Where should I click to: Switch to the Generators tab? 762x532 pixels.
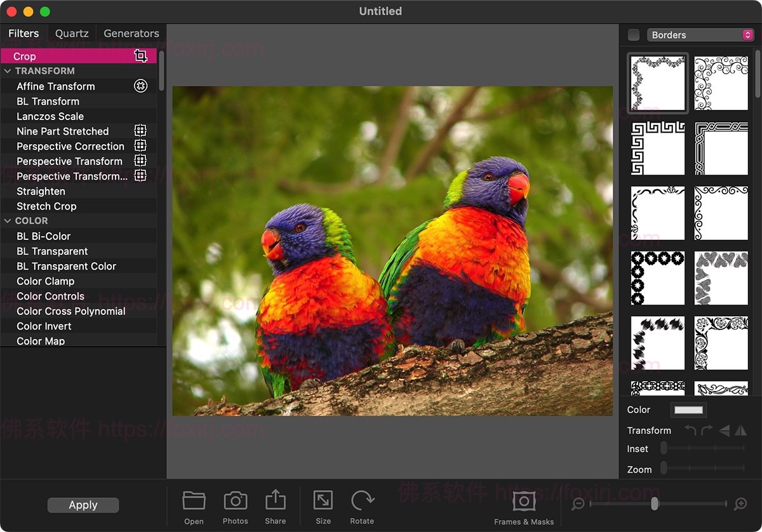coord(131,33)
